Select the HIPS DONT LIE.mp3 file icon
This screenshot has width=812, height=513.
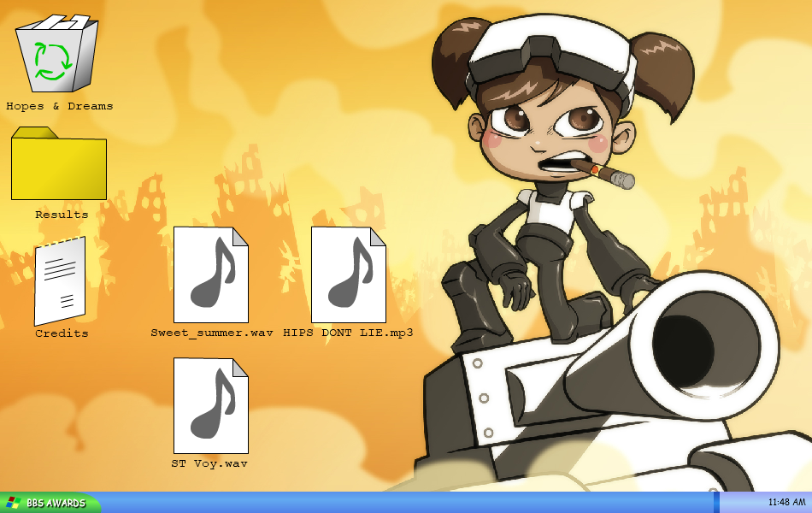pos(349,274)
